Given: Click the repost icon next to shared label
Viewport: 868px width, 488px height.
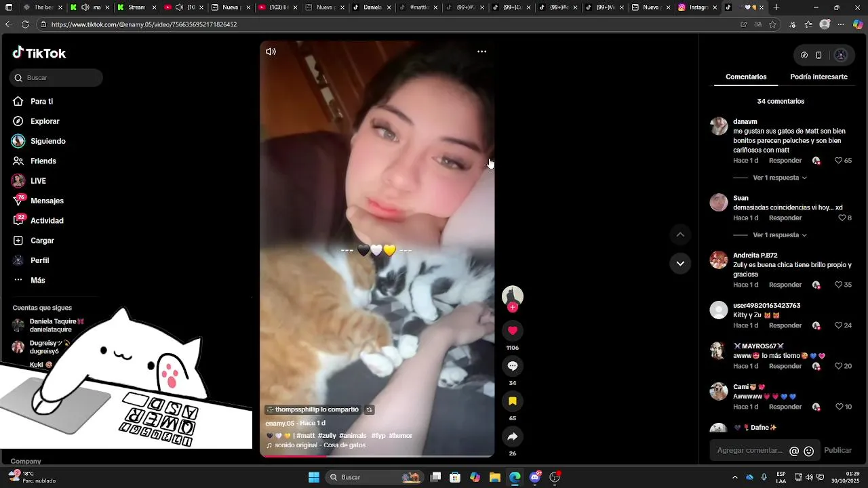Looking at the screenshot, I should point(369,410).
